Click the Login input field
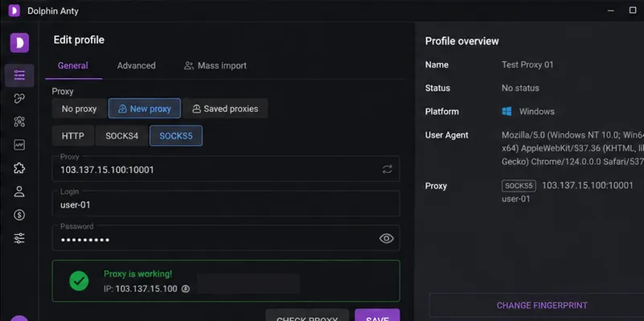Image resolution: width=644 pixels, height=321 pixels. point(226,204)
